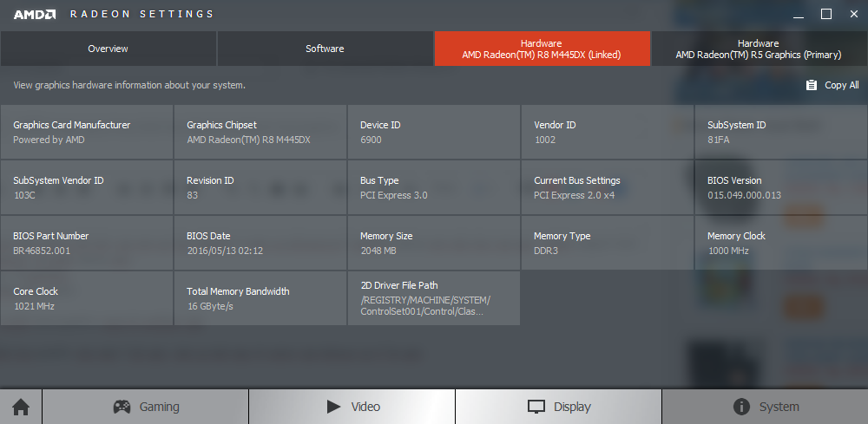
Task: Click the monitor icon for Display
Action: (x=536, y=408)
